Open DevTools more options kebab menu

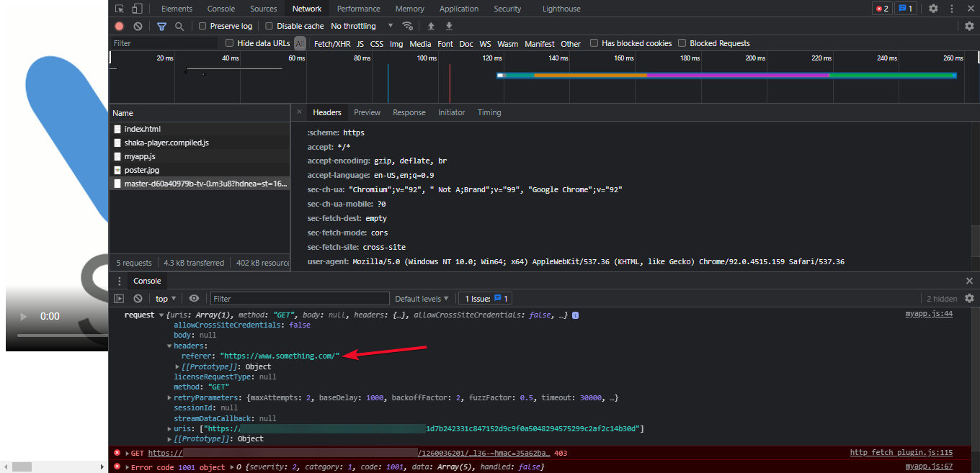[x=951, y=9]
